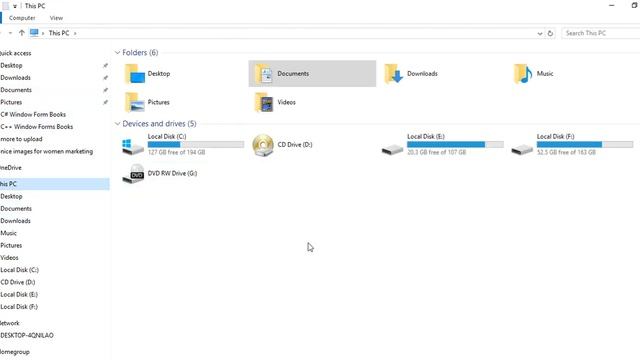The height and width of the screenshot is (360, 640).
Task: Click the Refresh button in address bar
Action: [550, 33]
